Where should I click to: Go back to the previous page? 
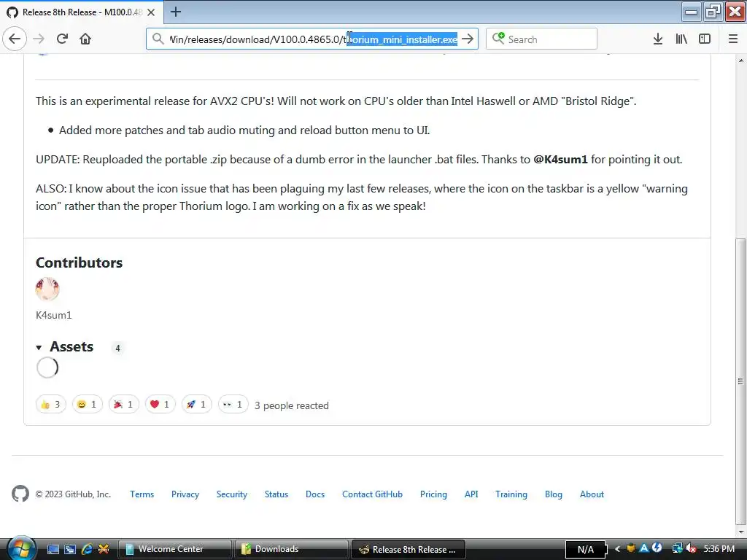tap(15, 39)
